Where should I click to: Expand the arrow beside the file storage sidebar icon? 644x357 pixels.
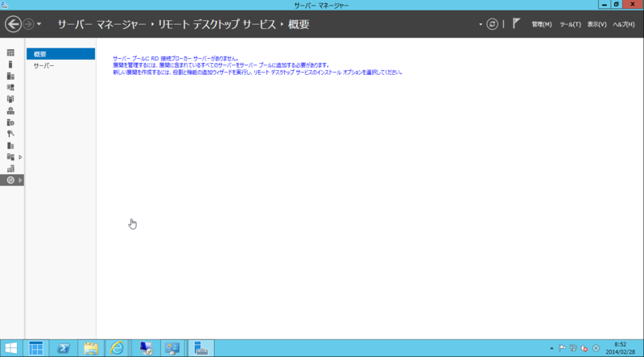coord(20,157)
